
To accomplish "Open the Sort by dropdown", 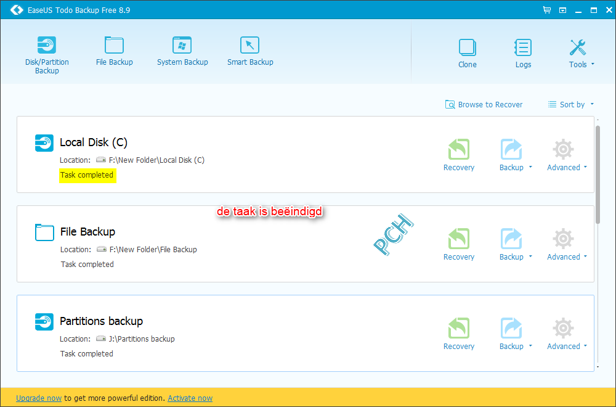I will click(x=571, y=104).
